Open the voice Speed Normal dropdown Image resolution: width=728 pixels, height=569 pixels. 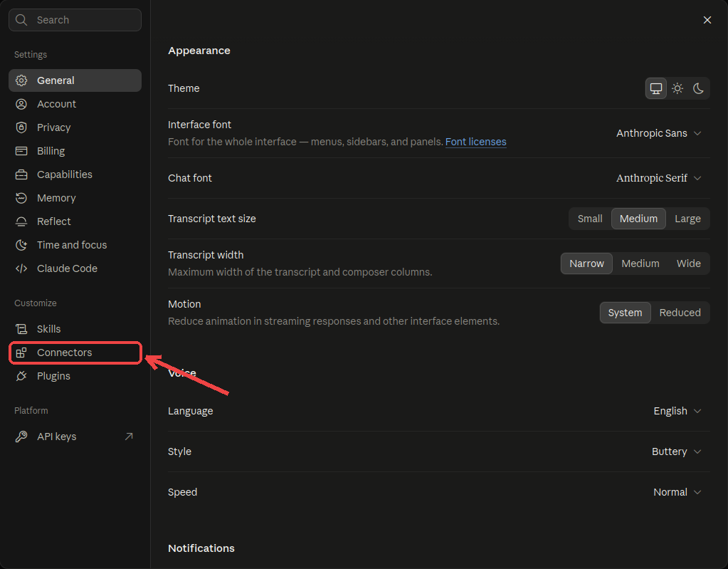[x=677, y=492]
